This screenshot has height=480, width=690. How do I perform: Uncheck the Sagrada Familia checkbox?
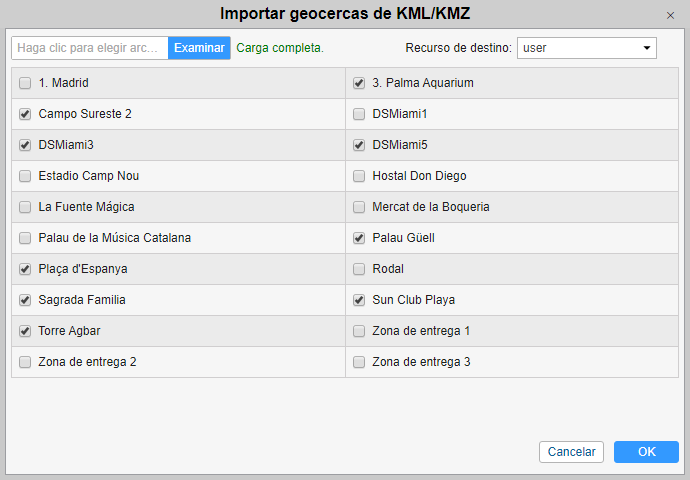tap(25, 301)
